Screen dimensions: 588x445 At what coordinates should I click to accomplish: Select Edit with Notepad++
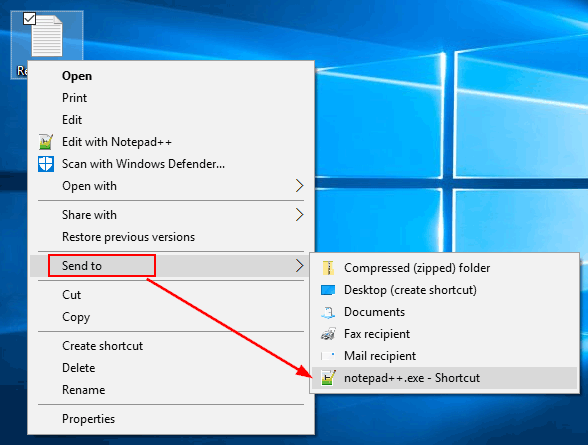point(171,142)
